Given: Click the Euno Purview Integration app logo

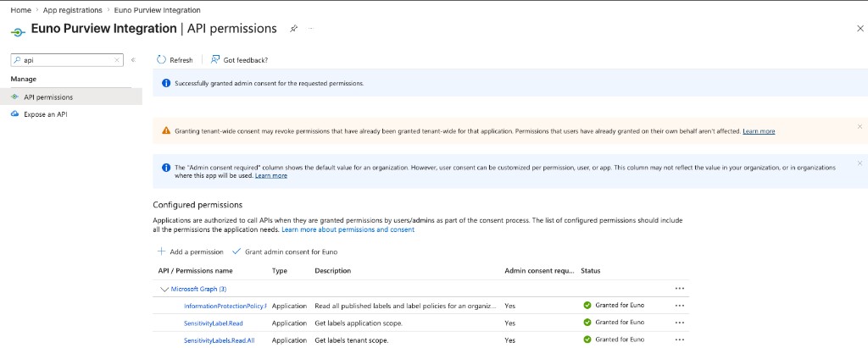Looking at the screenshot, I should pos(18,32).
